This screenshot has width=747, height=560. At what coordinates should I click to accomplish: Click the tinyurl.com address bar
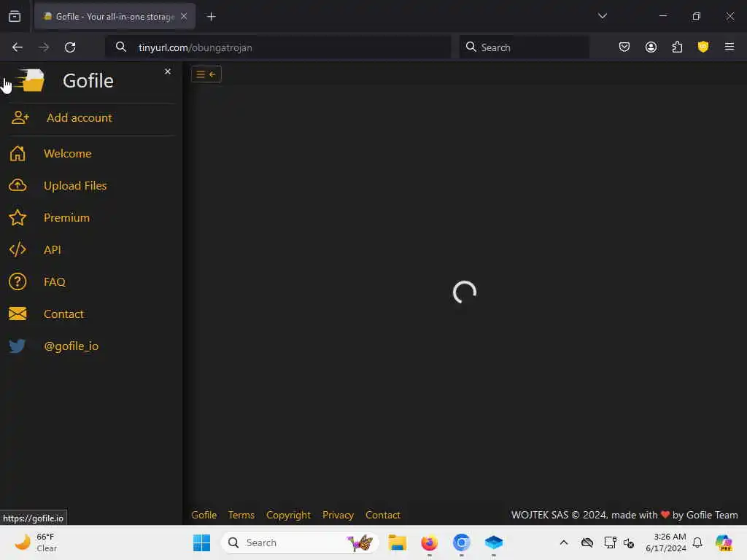[x=278, y=47]
